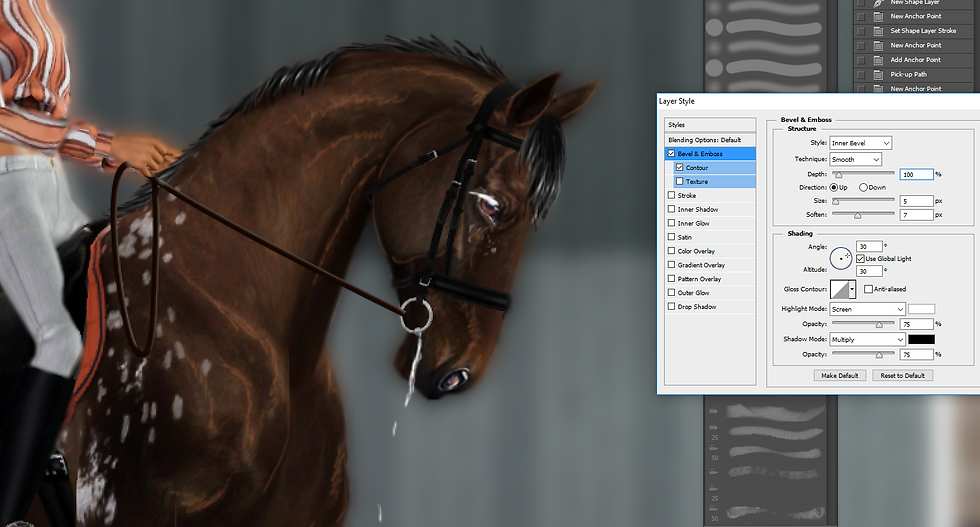Click the Depth slider track
980x527 pixels.
pyautogui.click(x=863, y=173)
